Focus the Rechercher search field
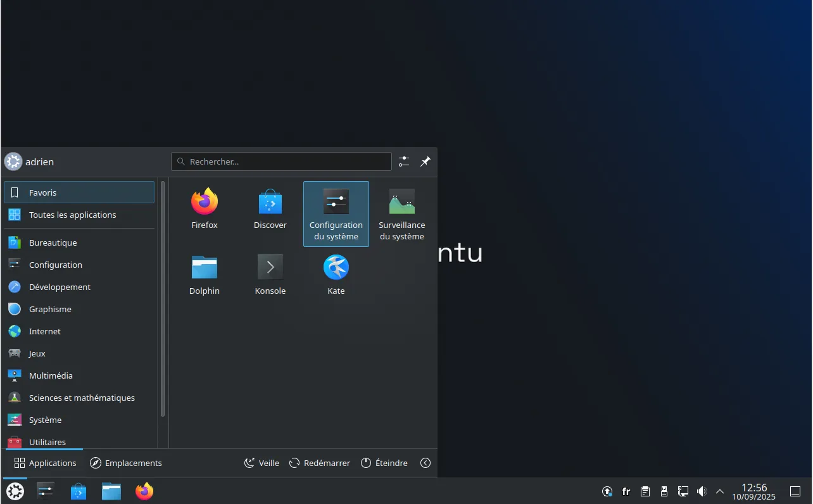 click(x=282, y=161)
